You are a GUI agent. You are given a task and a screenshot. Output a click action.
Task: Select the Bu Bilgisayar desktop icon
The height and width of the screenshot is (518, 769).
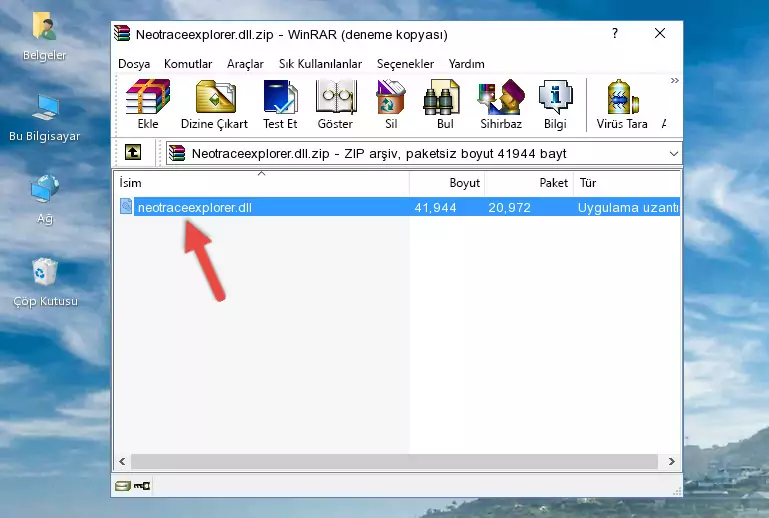(44, 118)
